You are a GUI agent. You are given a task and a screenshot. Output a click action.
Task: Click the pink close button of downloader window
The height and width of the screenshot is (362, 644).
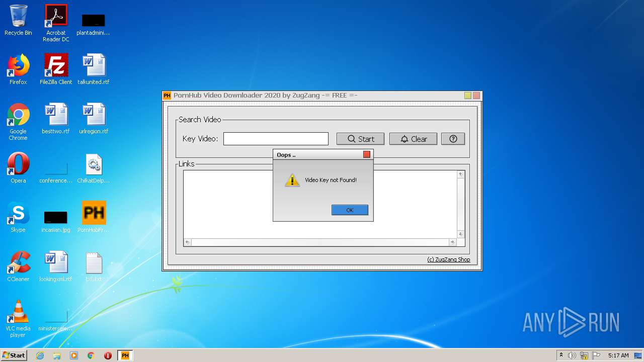click(476, 96)
